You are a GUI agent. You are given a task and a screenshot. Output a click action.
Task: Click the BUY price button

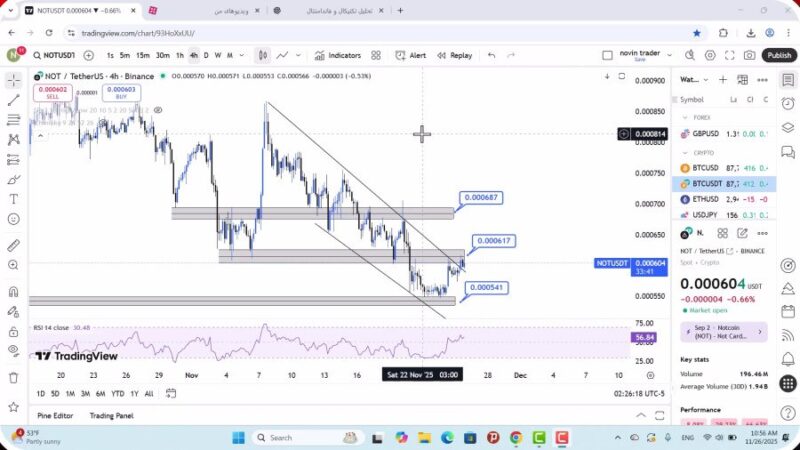click(120, 93)
